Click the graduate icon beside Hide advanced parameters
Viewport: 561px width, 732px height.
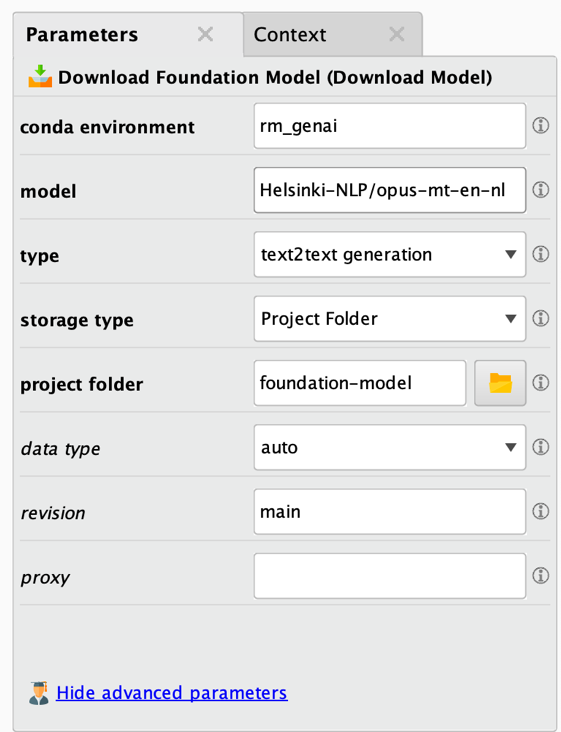point(39,693)
